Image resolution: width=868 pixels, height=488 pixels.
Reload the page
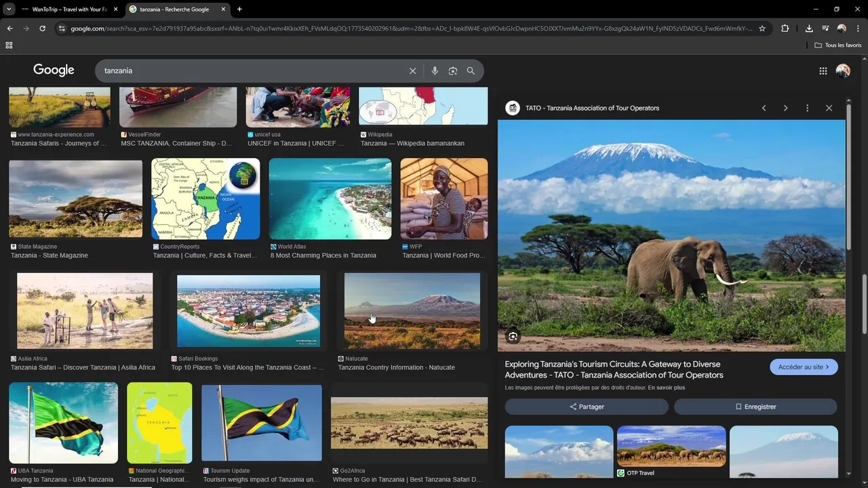click(x=42, y=28)
